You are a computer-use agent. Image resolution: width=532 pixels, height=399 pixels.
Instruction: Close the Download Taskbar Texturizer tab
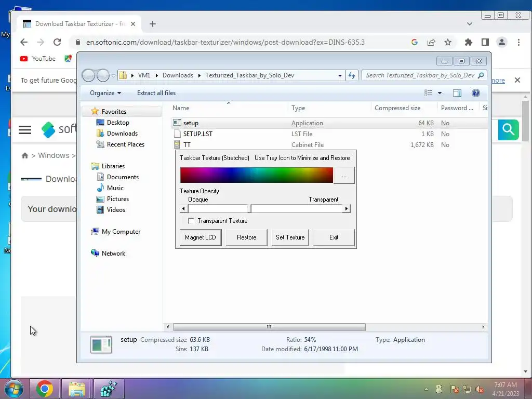[x=133, y=24]
